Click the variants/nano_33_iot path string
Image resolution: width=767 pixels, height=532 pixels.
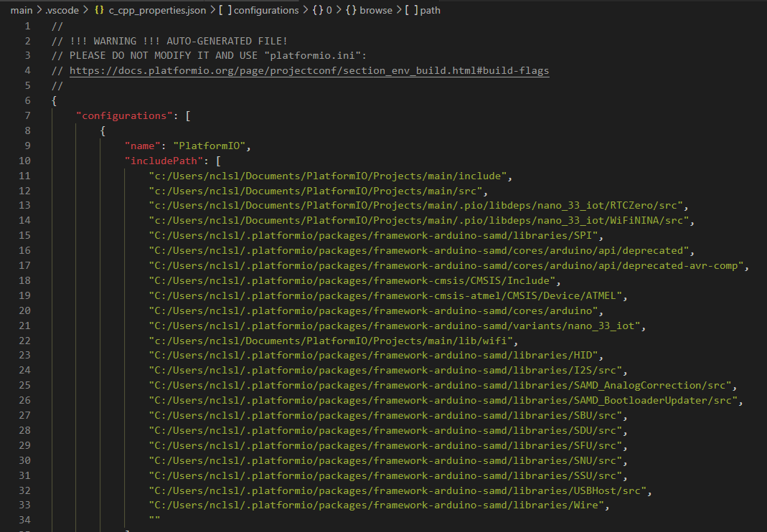(395, 326)
